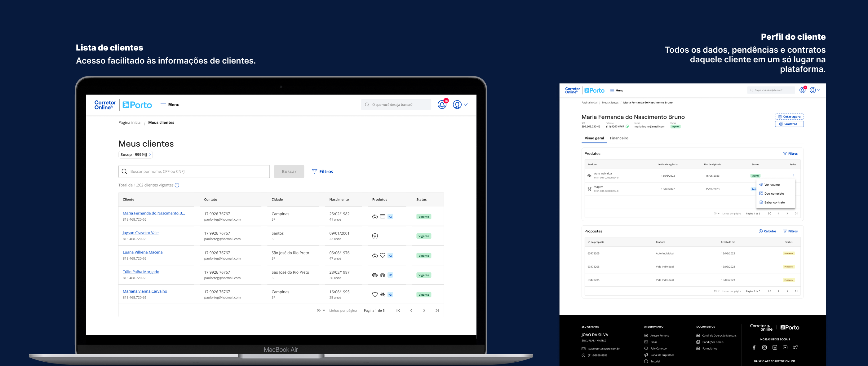Open rows-per-page dropdown in Propostas table
Screen dimensions: 868x366
click(716, 291)
